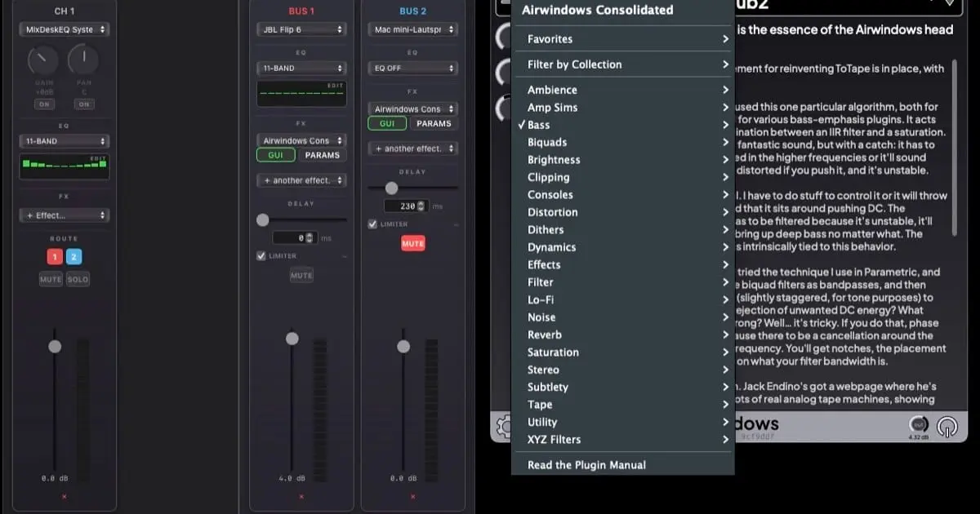Toggle the ON button under CH 1 gain
This screenshot has width=980, height=514.
[43, 104]
